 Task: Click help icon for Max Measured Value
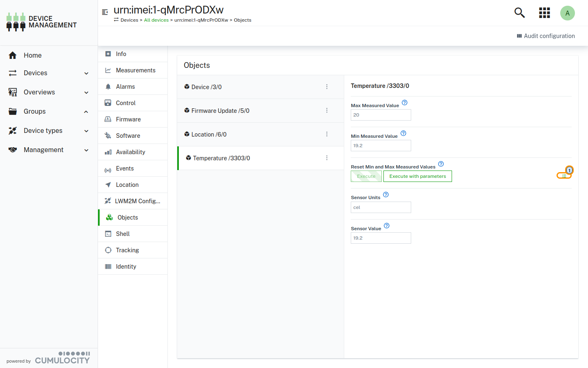click(x=404, y=103)
